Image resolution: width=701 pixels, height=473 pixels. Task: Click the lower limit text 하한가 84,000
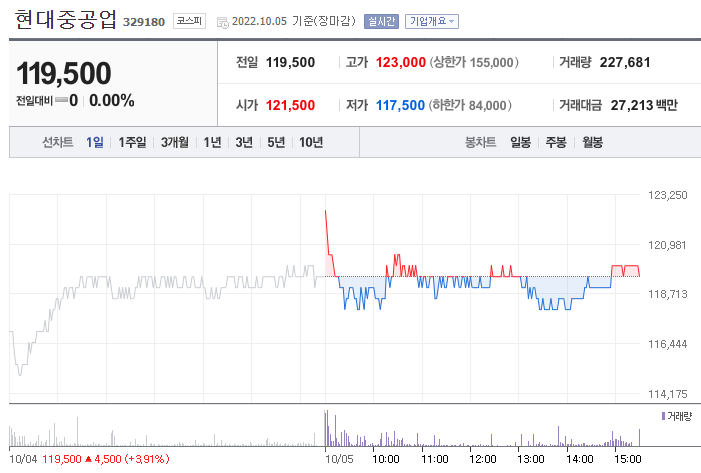coord(470,105)
